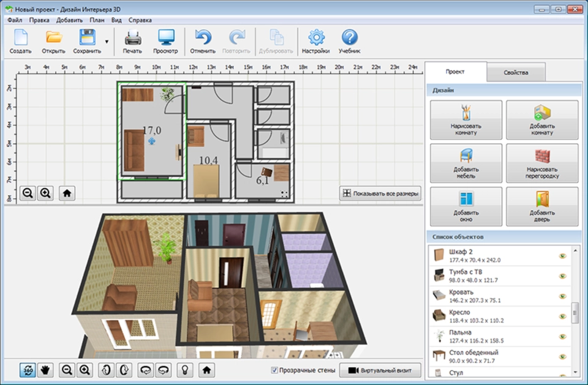Select the 10,4 room on plan

[208, 160]
